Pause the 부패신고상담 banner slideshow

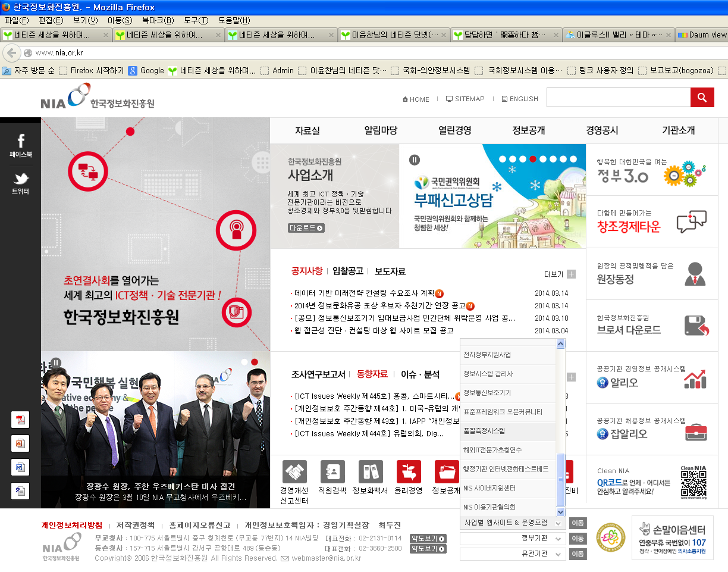(x=415, y=160)
